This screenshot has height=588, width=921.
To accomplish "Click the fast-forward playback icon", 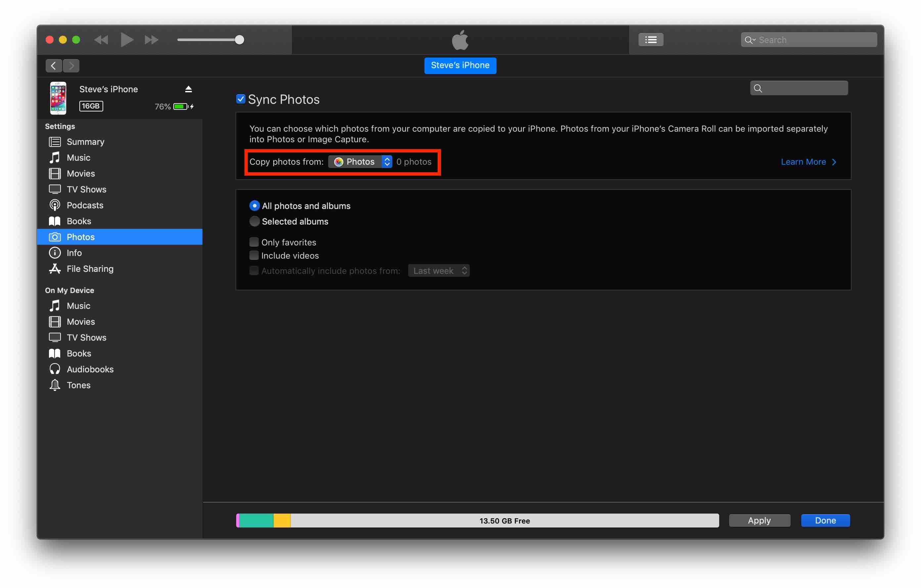I will [x=151, y=40].
